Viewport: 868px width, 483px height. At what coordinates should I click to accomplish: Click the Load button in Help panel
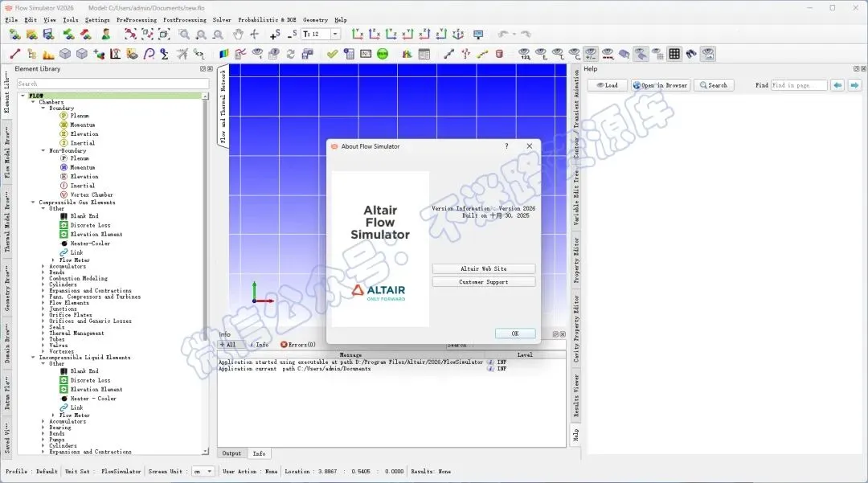pos(608,85)
